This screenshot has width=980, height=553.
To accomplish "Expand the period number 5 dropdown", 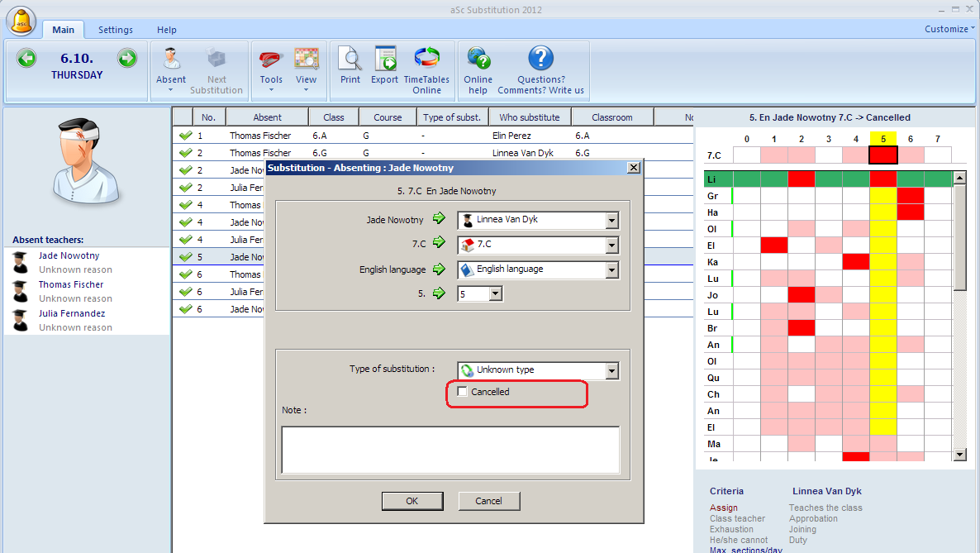I will pos(496,293).
